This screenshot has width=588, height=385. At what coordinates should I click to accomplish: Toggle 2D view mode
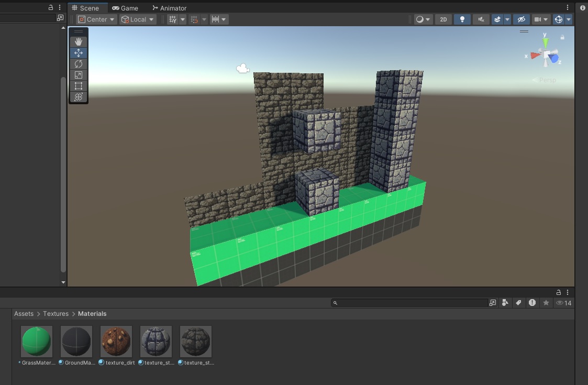(x=443, y=19)
